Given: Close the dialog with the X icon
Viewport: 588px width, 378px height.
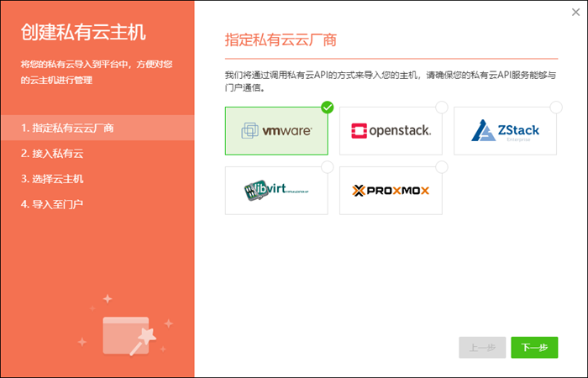Looking at the screenshot, I should (x=575, y=13).
